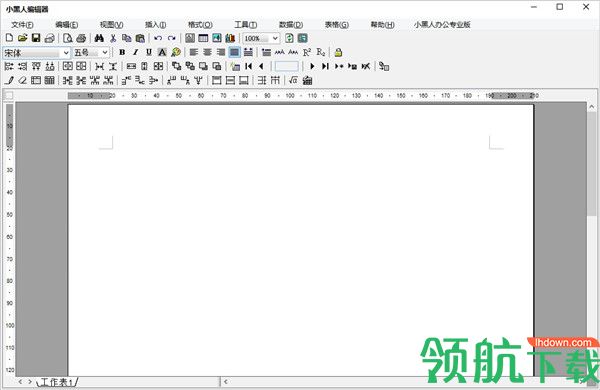
Task: Toggle italic formatting I
Action: tap(135, 52)
